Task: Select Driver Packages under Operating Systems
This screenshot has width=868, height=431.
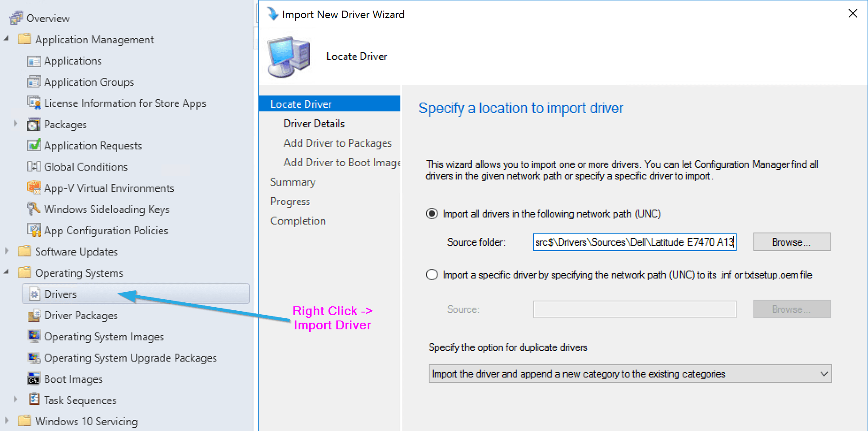Action: [x=80, y=315]
